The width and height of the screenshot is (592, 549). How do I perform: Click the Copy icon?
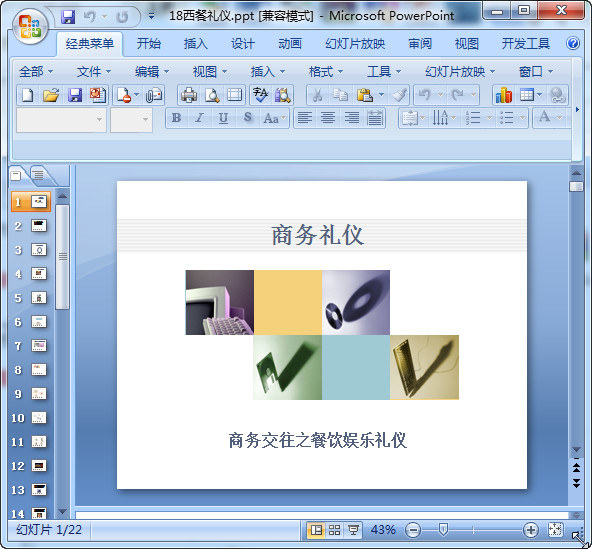coord(341,95)
